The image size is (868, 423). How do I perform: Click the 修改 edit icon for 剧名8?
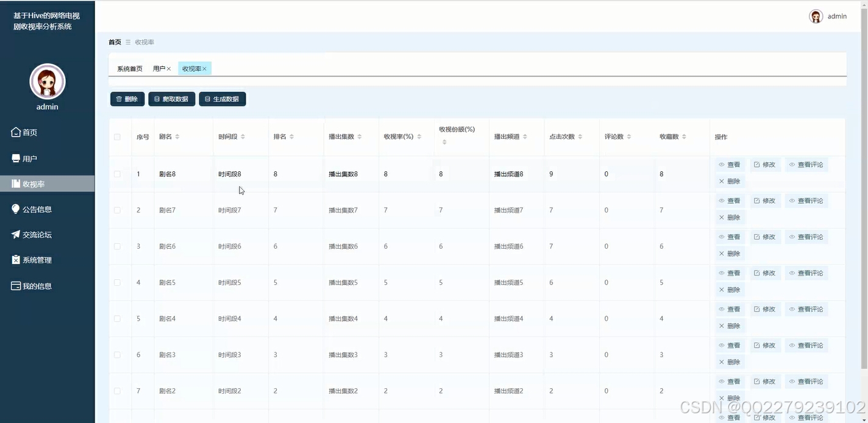(757, 164)
